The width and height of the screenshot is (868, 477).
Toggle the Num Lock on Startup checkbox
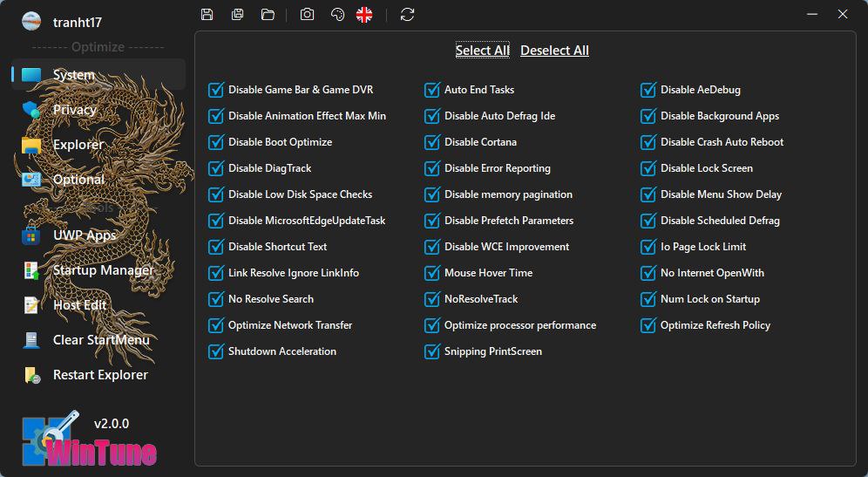648,299
